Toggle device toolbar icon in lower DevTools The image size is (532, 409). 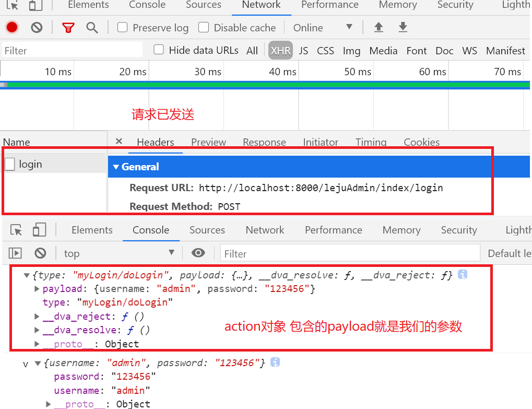39,230
